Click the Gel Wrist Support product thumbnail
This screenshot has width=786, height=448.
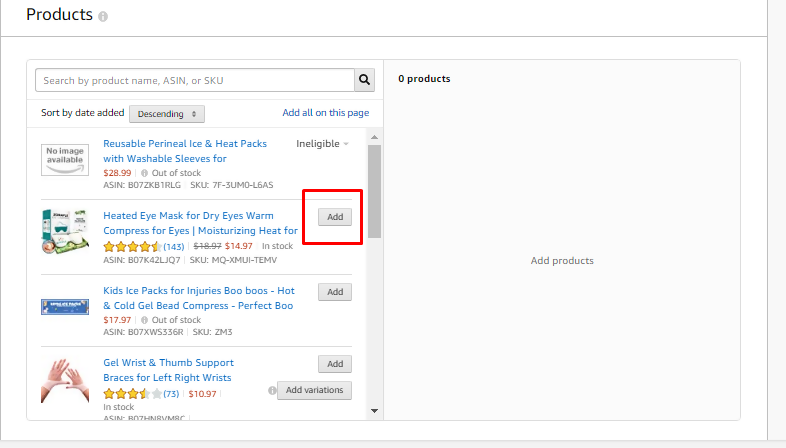[x=65, y=381]
